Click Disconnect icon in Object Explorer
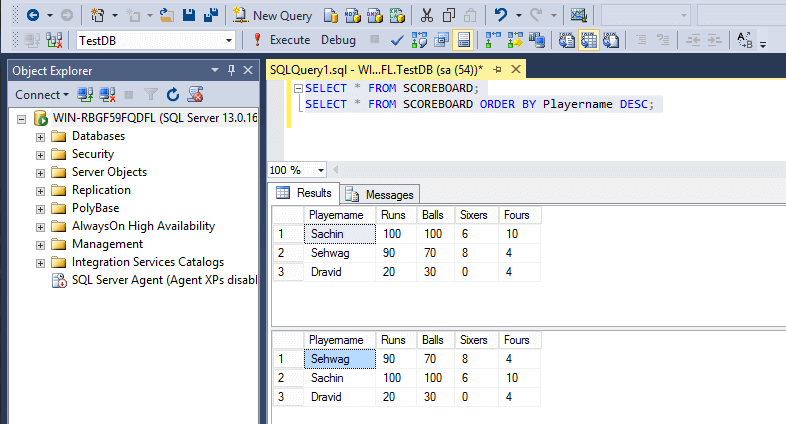The width and height of the screenshot is (786, 424). pos(106,94)
